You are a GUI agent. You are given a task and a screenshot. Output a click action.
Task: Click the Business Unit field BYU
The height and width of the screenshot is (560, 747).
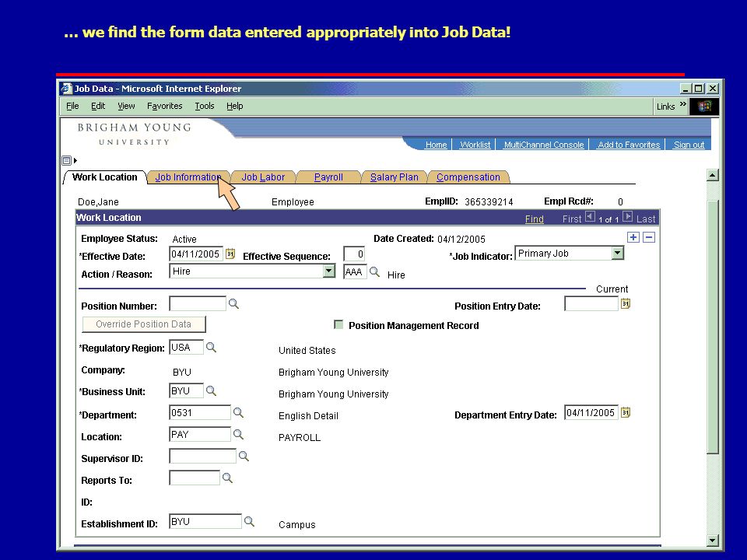tap(186, 391)
